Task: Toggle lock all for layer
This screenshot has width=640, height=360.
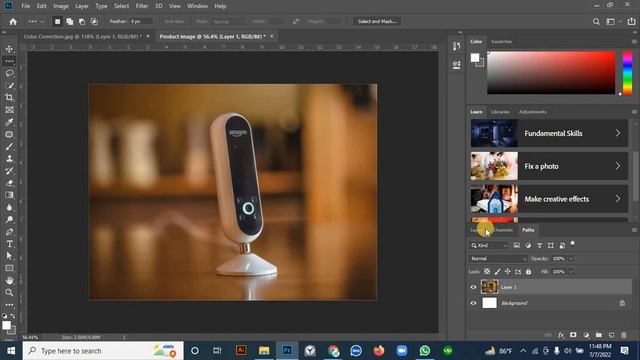Action: 529,271
